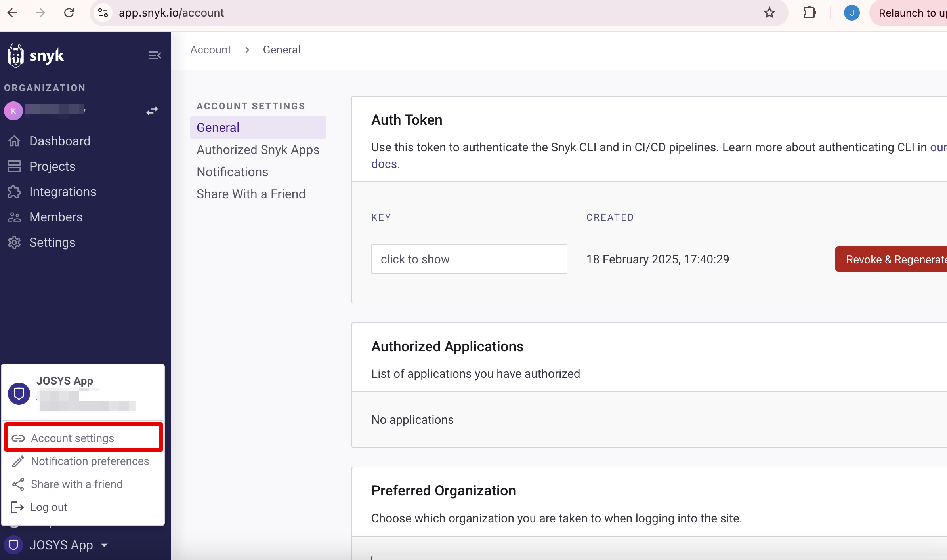This screenshot has width=947, height=560.
Task: Reveal token in click to show field
Action: click(469, 259)
